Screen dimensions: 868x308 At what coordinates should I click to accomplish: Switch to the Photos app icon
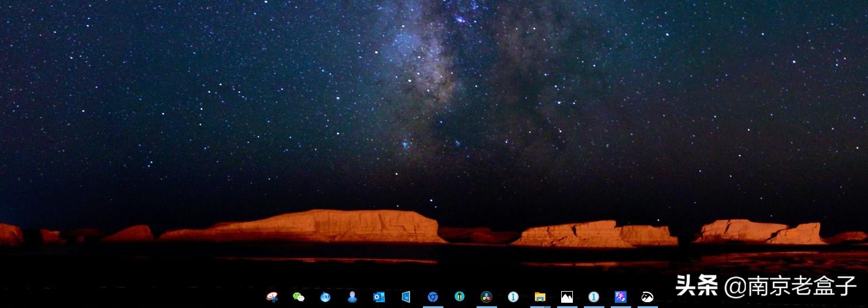click(567, 297)
